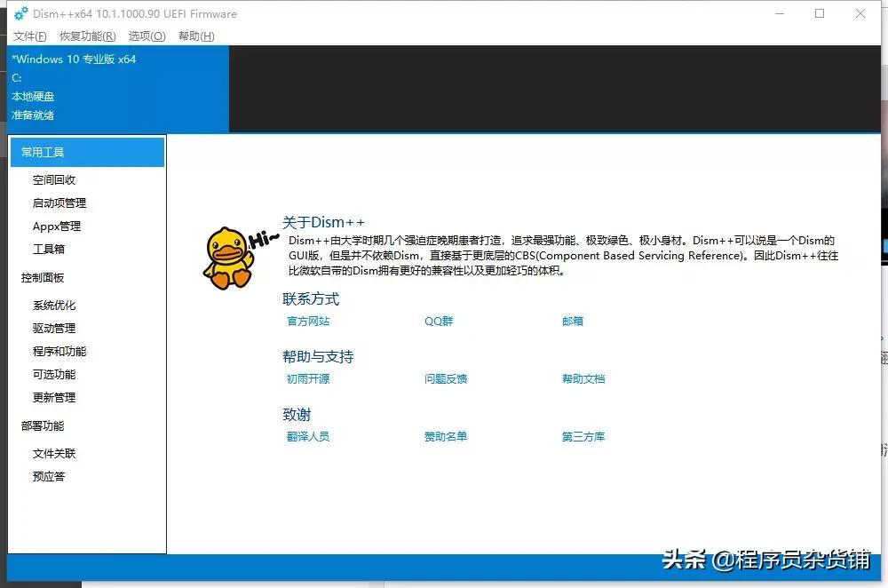This screenshot has height=588, width=888.
Task: Open the 选项 menu
Action: pos(147,36)
